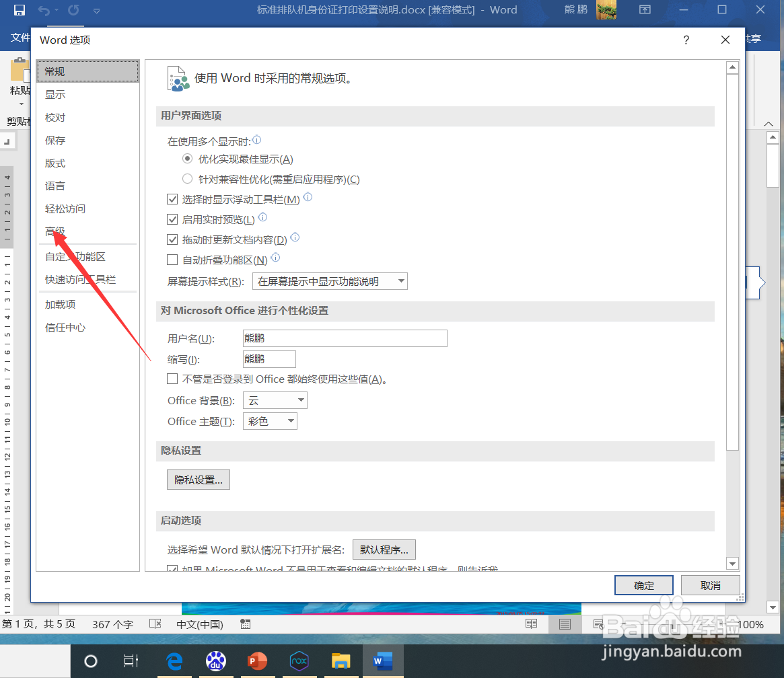Viewport: 784px width, 678px height.
Task: Click info icon beside update document while dragging
Action: click(295, 237)
